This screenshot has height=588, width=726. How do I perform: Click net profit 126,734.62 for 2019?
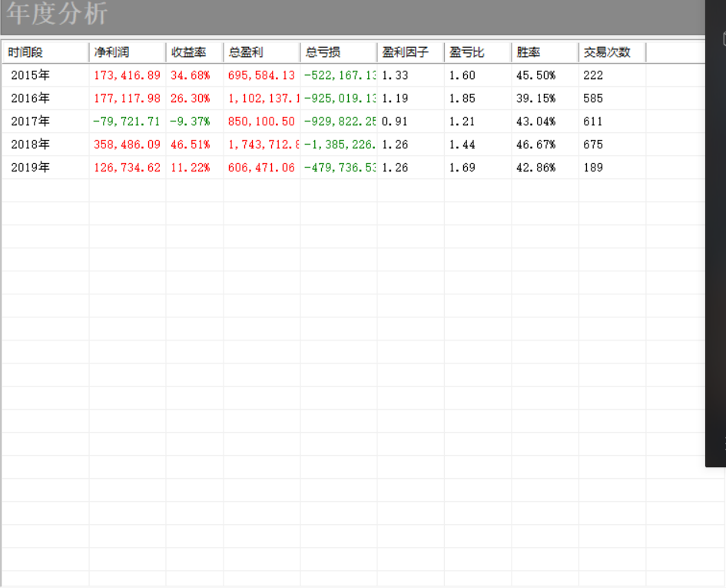click(x=128, y=168)
